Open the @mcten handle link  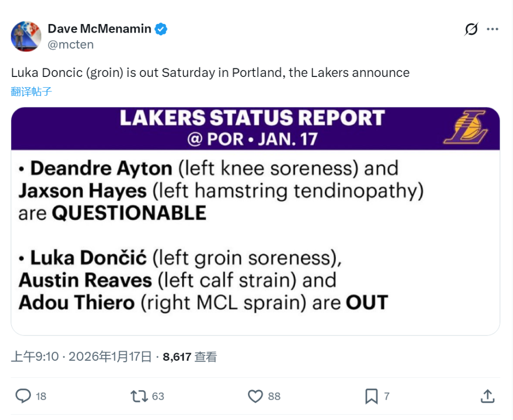[x=71, y=44]
